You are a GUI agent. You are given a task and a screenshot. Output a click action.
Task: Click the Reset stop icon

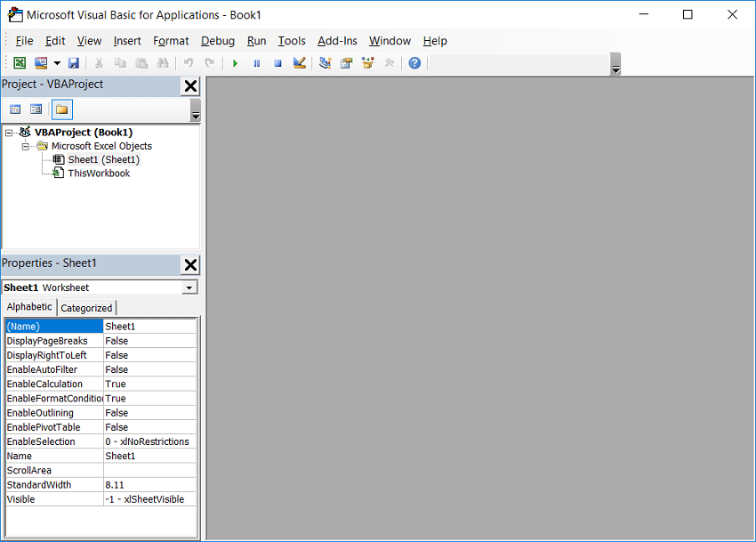277,63
